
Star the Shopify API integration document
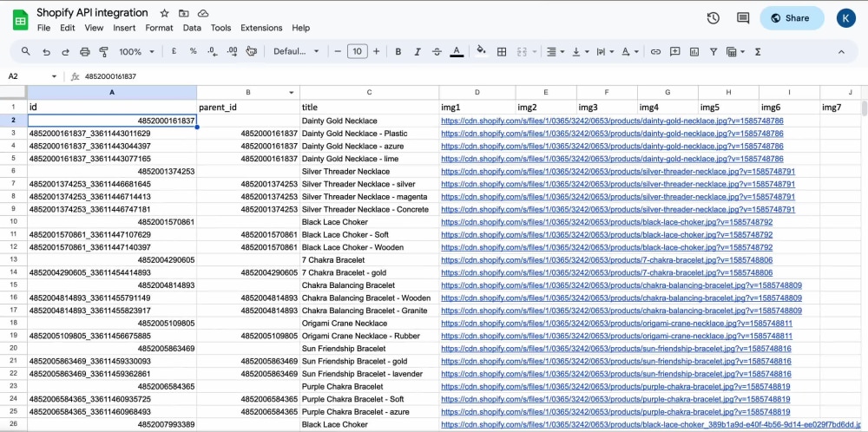tap(164, 13)
